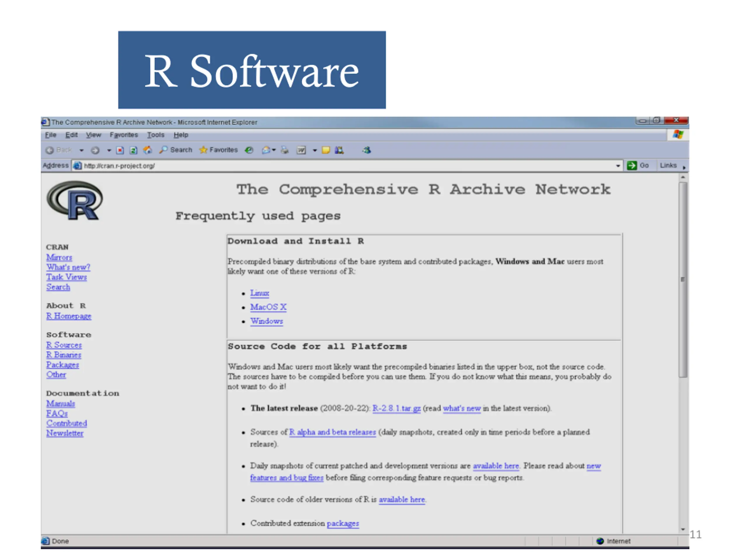Open the Manuals link
This screenshot has width=747, height=560.
[x=60, y=403]
